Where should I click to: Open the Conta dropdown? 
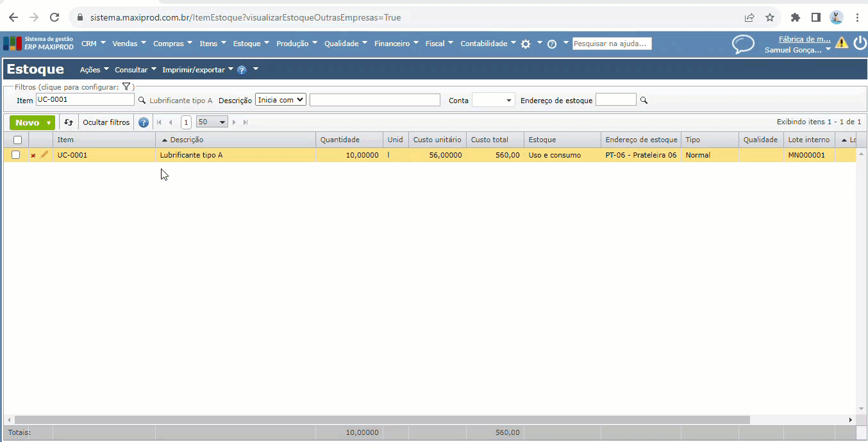pyautogui.click(x=493, y=100)
